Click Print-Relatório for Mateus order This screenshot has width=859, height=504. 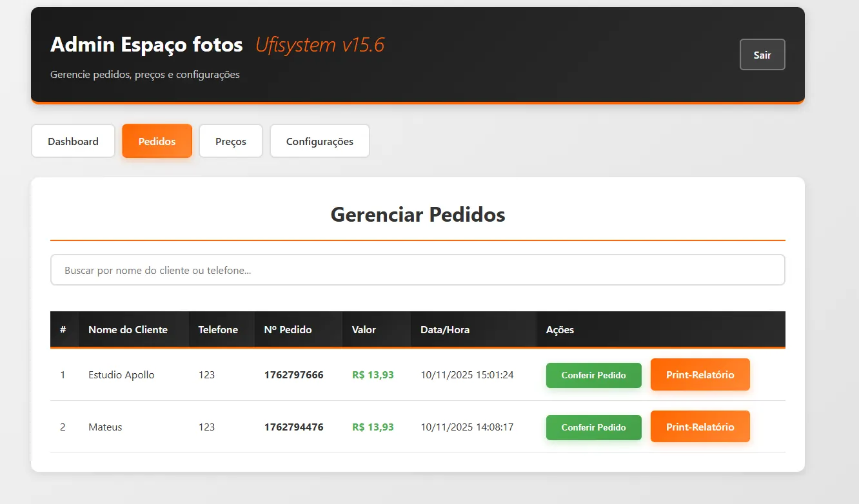point(700,427)
